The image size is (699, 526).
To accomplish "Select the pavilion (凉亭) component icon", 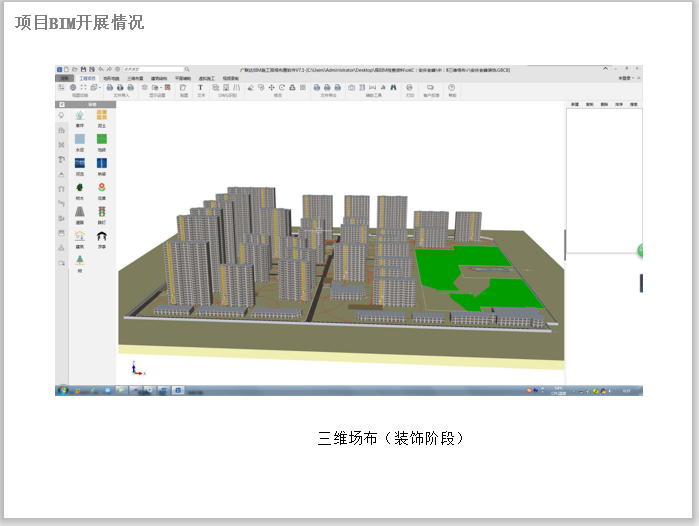I will pos(101,236).
